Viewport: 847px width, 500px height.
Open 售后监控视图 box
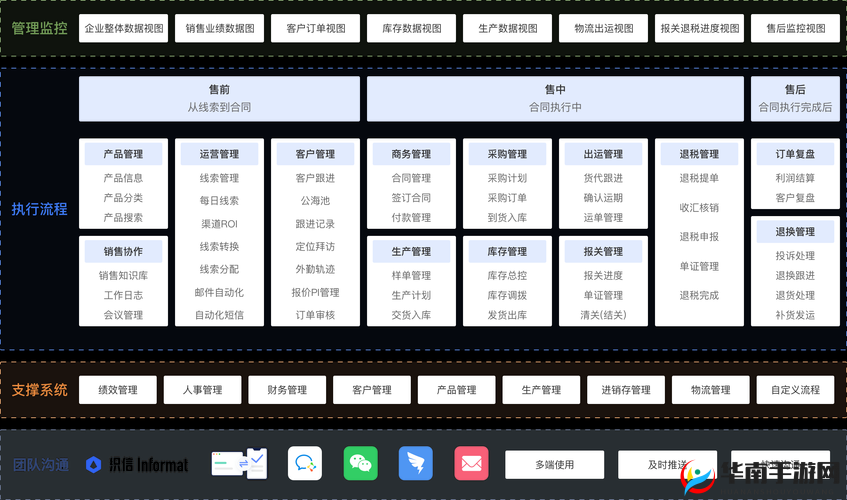pyautogui.click(x=796, y=29)
